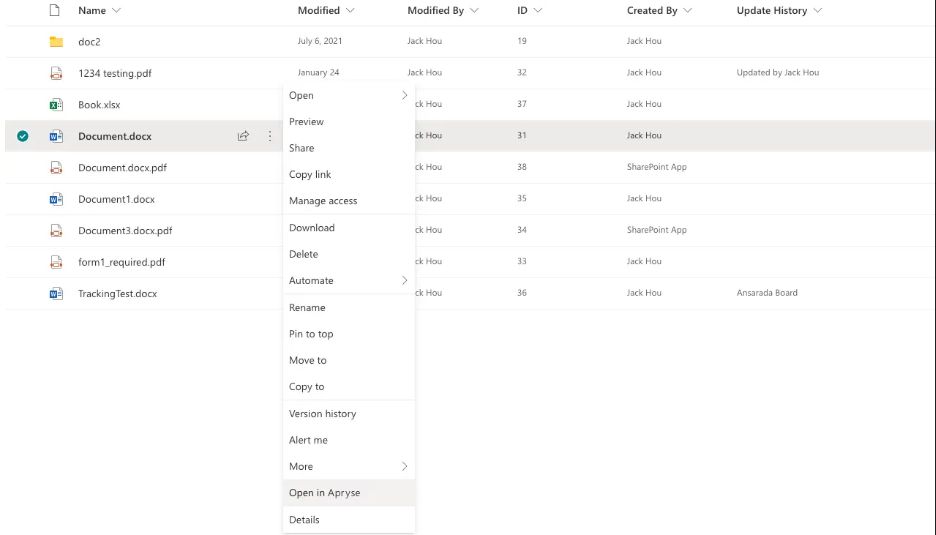This screenshot has width=936, height=535.
Task: Click the file type column header icon
Action: coord(54,10)
